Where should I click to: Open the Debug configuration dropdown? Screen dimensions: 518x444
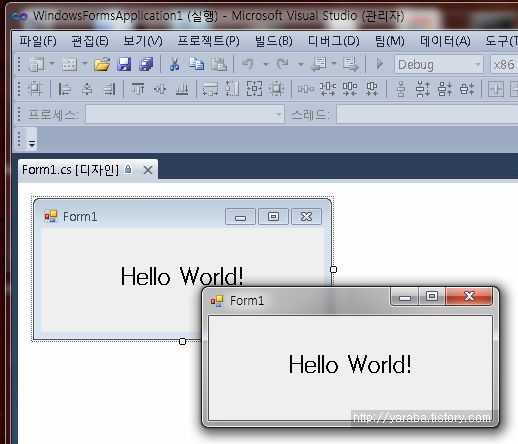pos(439,64)
